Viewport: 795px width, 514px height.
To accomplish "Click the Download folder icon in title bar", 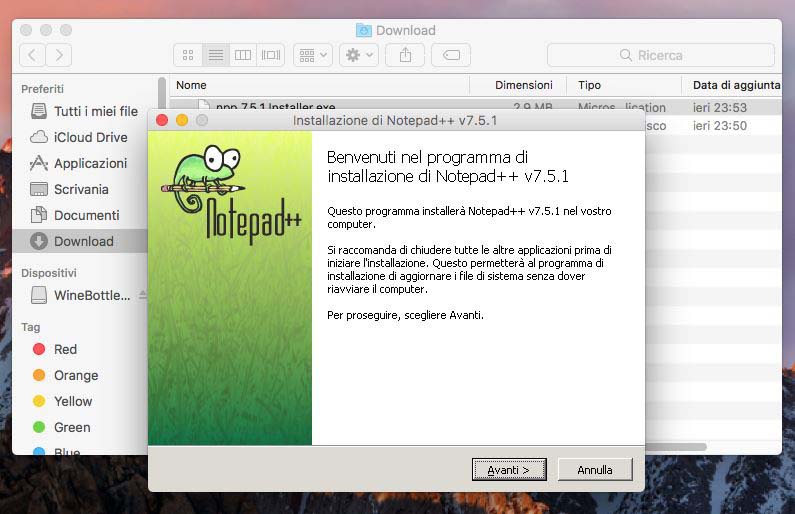I will [x=364, y=30].
